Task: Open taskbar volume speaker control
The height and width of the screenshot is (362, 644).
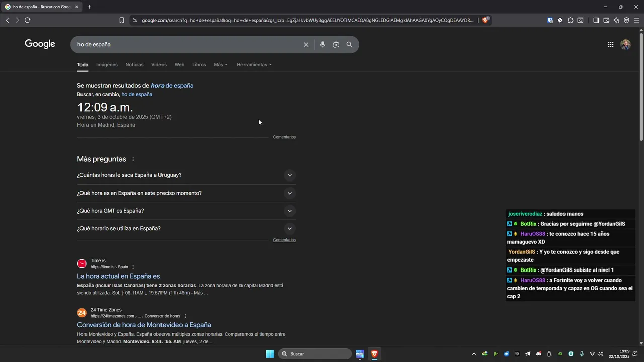Action: [x=600, y=354]
